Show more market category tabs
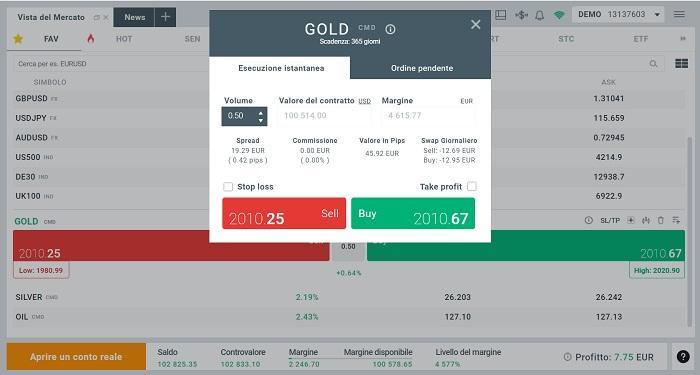Image resolution: width=700 pixels, height=375 pixels. point(683,39)
